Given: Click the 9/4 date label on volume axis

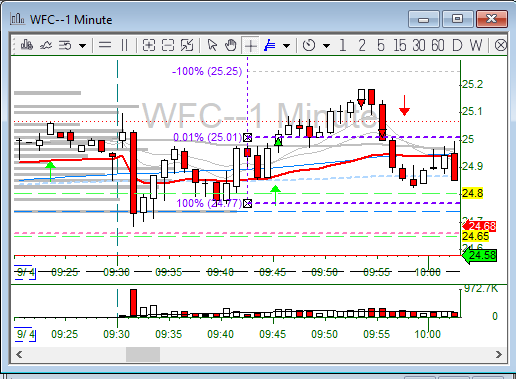Looking at the screenshot, I should 26,334.
